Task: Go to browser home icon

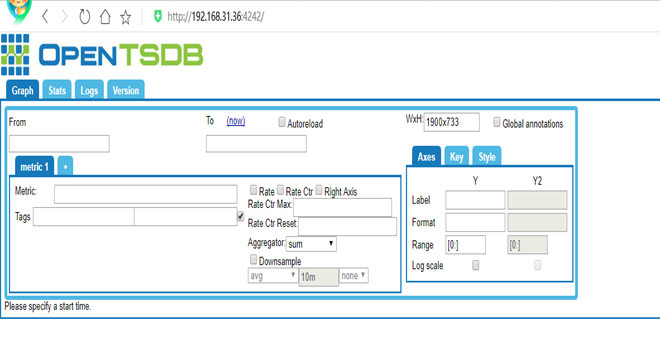Action: pos(105,17)
